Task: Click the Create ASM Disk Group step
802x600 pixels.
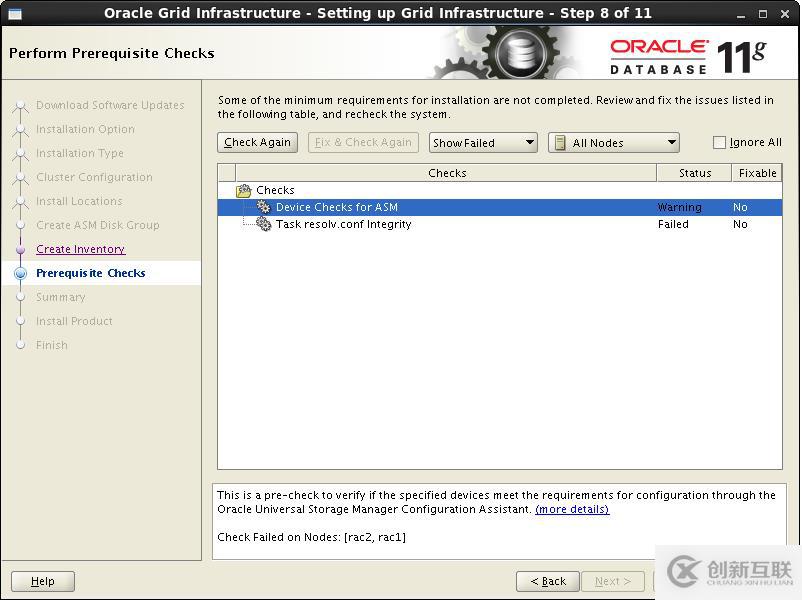Action: tap(98, 225)
